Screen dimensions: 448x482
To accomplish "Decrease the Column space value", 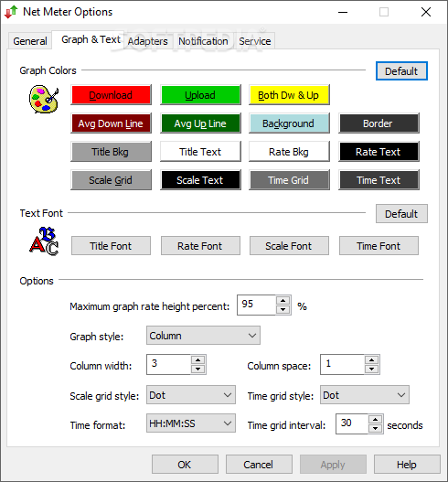I will 372,369.
